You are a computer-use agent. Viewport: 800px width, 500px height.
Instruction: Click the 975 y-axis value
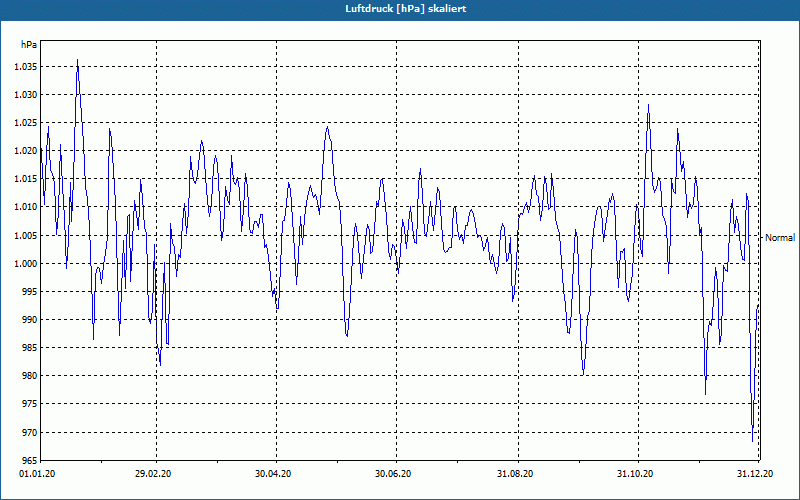(30, 404)
